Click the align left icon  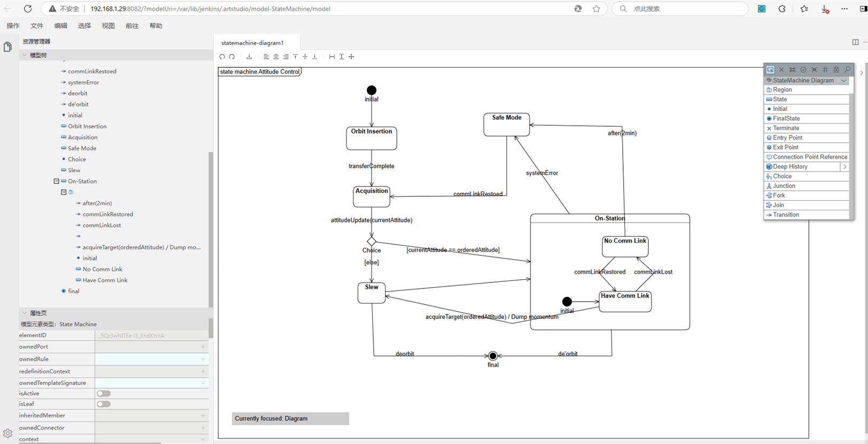pos(266,57)
